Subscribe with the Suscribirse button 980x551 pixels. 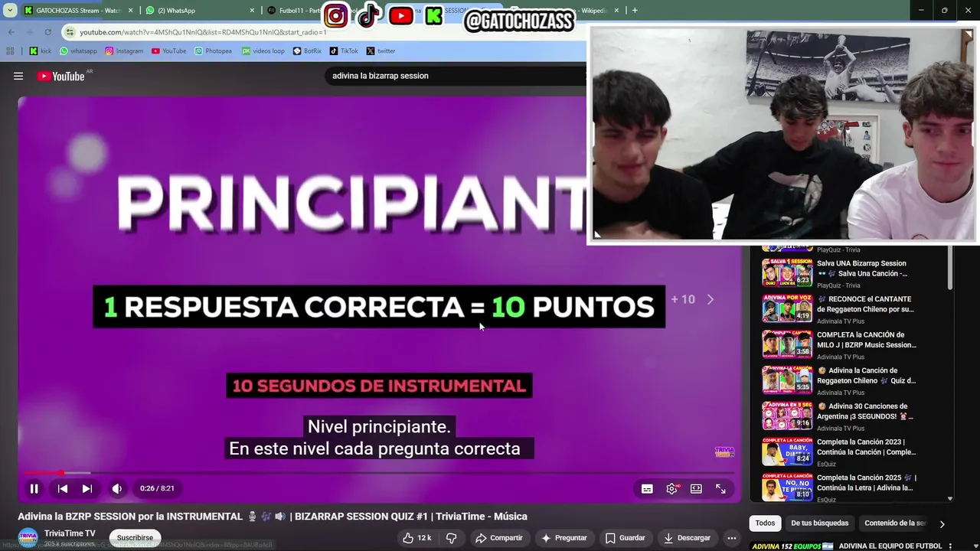(x=135, y=538)
